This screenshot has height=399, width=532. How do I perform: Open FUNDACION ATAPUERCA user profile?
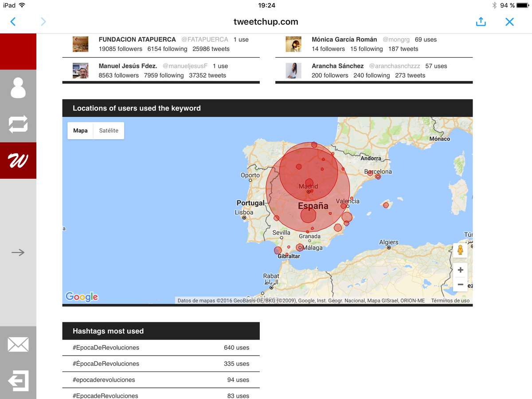point(137,39)
